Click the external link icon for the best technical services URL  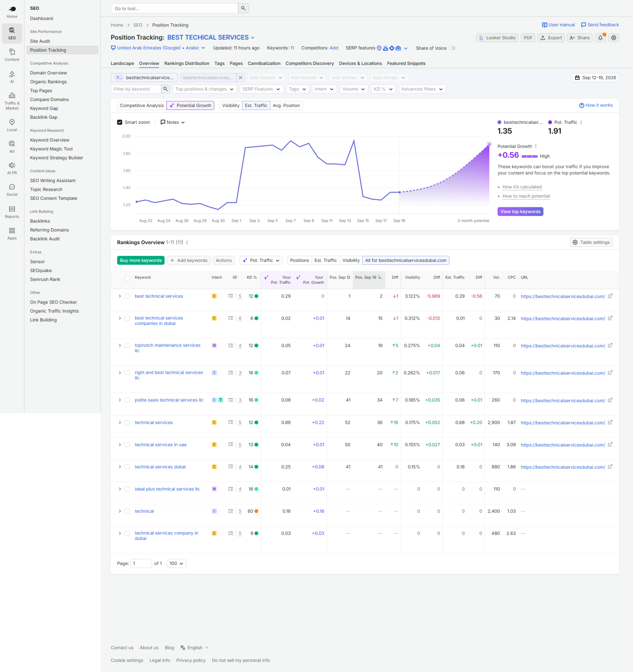pyautogui.click(x=610, y=296)
